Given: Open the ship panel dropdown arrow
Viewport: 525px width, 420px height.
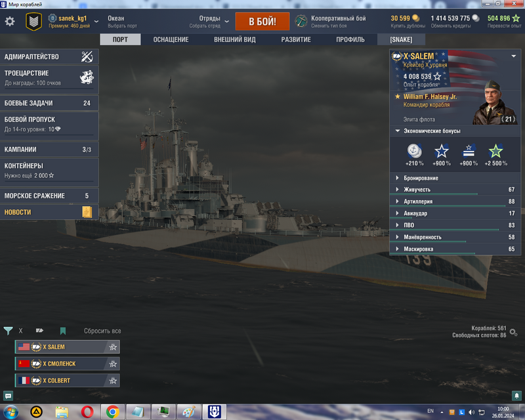Looking at the screenshot, I should click(x=514, y=56).
